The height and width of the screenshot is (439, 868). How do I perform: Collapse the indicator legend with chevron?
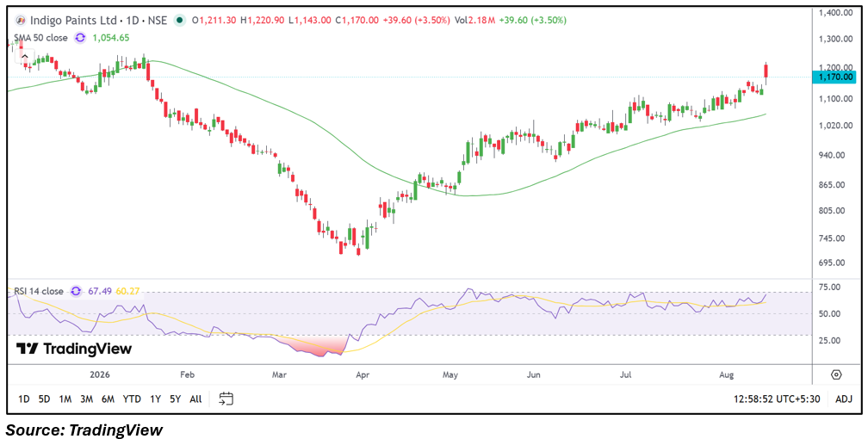(24, 57)
